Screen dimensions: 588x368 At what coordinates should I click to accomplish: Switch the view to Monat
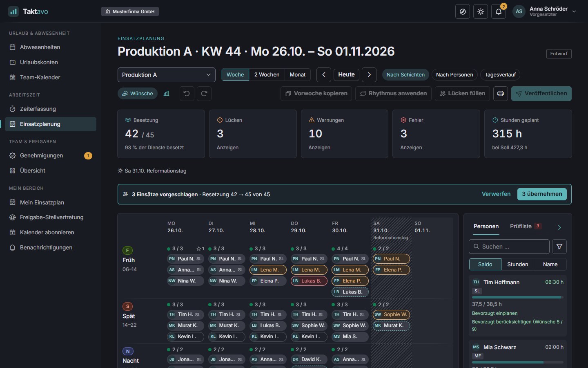[298, 75]
